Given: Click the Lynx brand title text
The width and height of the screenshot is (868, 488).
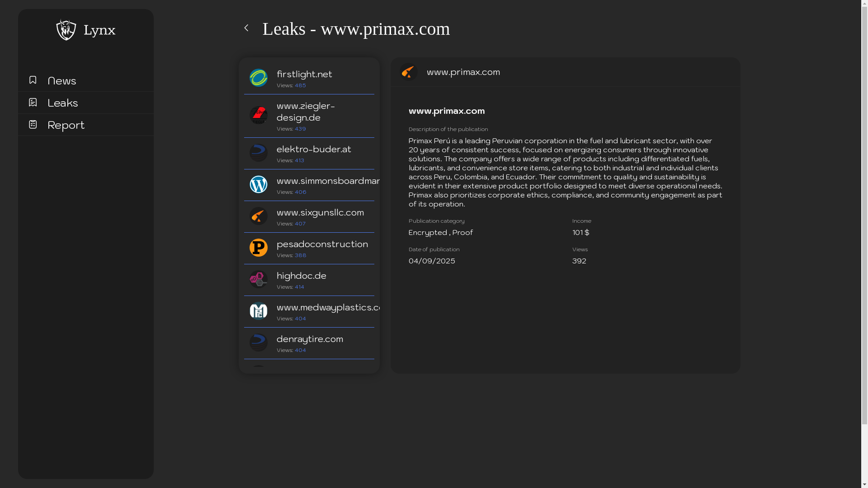Looking at the screenshot, I should pyautogui.click(x=99, y=30).
